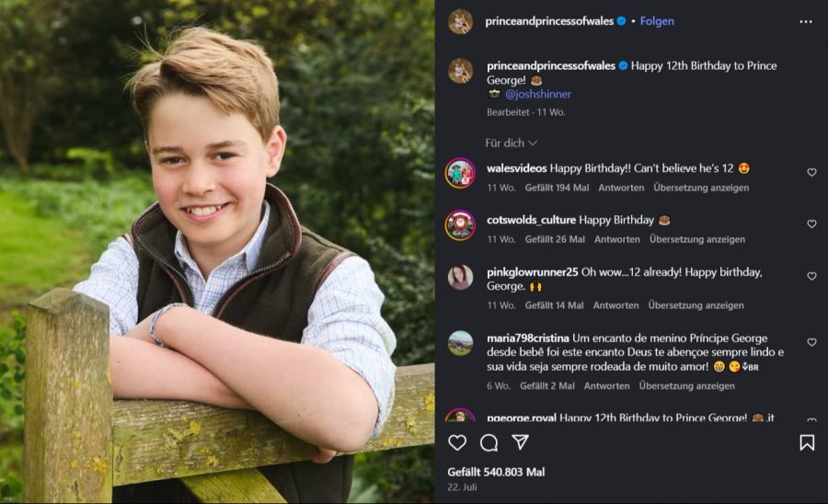This screenshot has width=828, height=504.
Task: Save the post with the bookmark icon
Action: [x=807, y=442]
